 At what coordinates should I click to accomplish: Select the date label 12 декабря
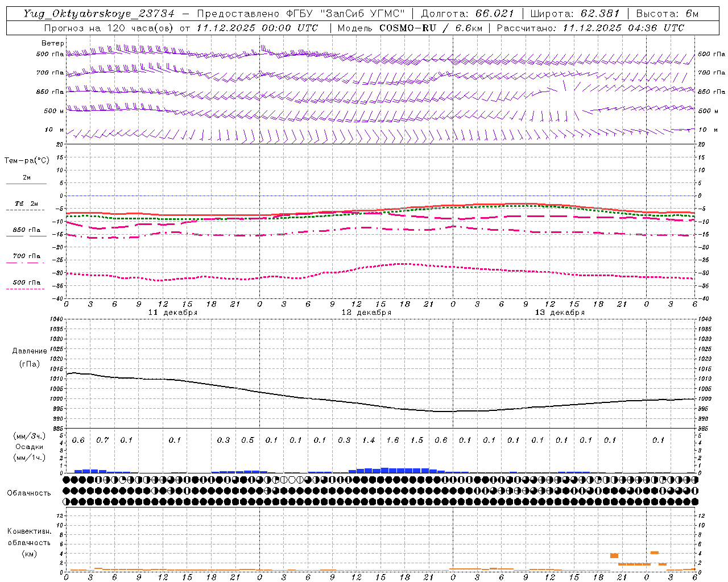pyautogui.click(x=366, y=313)
